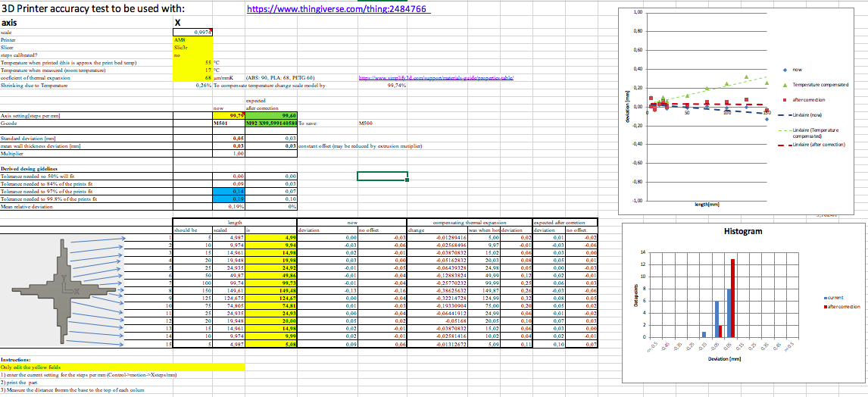Image resolution: width=868 pixels, height=397 pixels.
Task: Select the scale cell showing 0,9974
Action: coord(193,32)
